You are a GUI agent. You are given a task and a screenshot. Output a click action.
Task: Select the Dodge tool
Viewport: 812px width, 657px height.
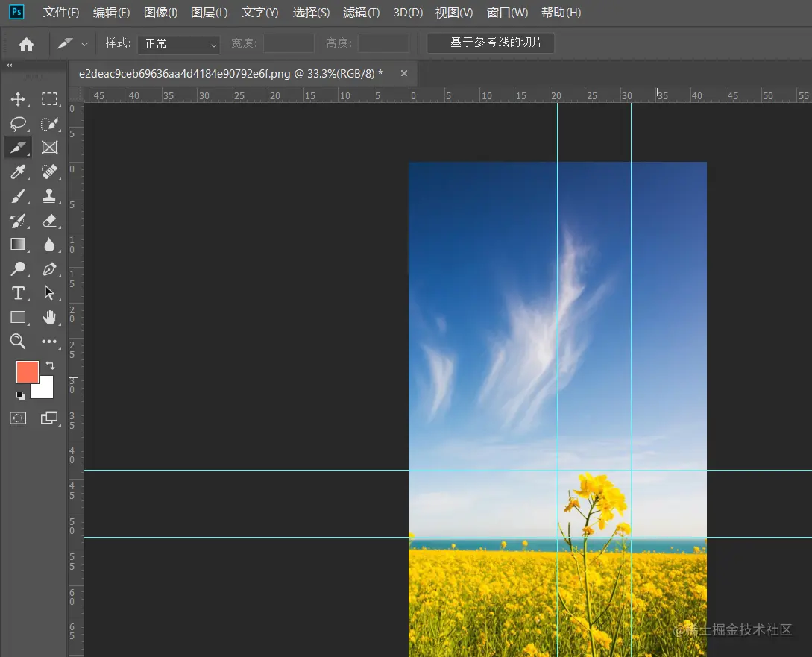[18, 268]
